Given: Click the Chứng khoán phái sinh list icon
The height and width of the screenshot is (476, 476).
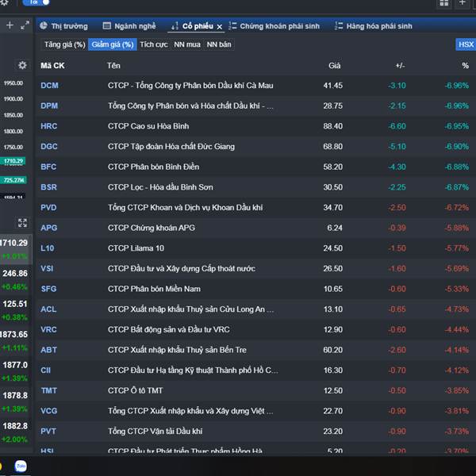Looking at the screenshot, I should pyautogui.click(x=232, y=26).
